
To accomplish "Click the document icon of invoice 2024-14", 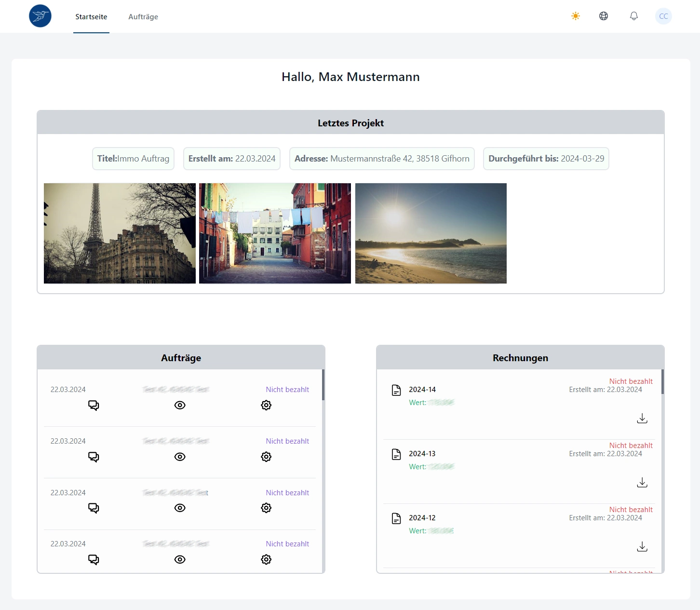I will point(396,390).
